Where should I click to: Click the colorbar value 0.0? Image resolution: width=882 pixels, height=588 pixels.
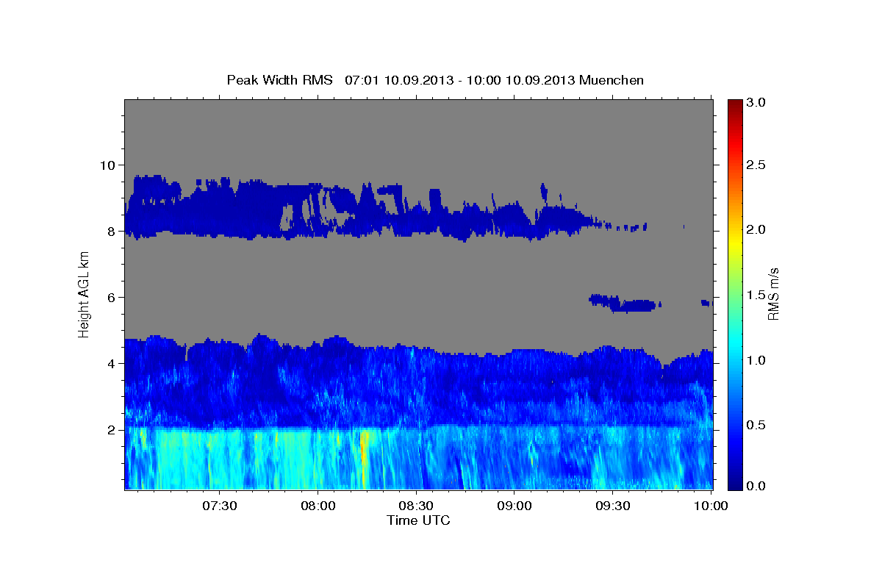click(757, 486)
